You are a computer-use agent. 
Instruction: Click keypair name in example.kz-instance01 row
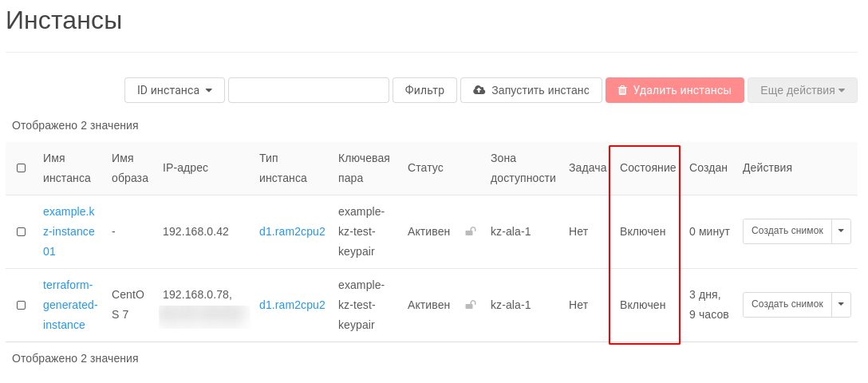click(361, 231)
